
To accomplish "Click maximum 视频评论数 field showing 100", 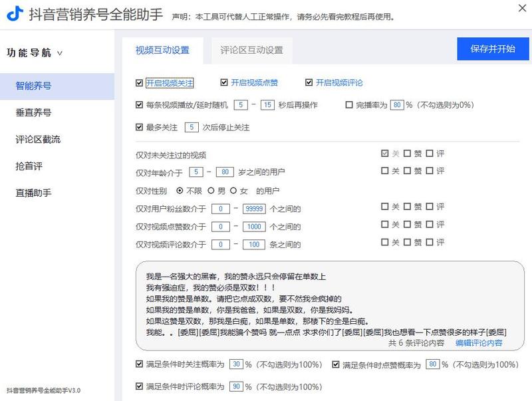I will pyautogui.click(x=254, y=245).
